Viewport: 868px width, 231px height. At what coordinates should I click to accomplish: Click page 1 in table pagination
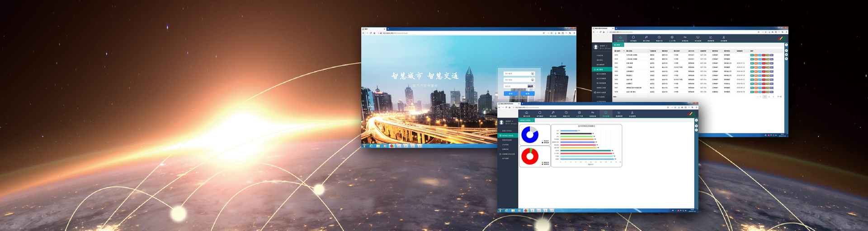click(x=765, y=97)
